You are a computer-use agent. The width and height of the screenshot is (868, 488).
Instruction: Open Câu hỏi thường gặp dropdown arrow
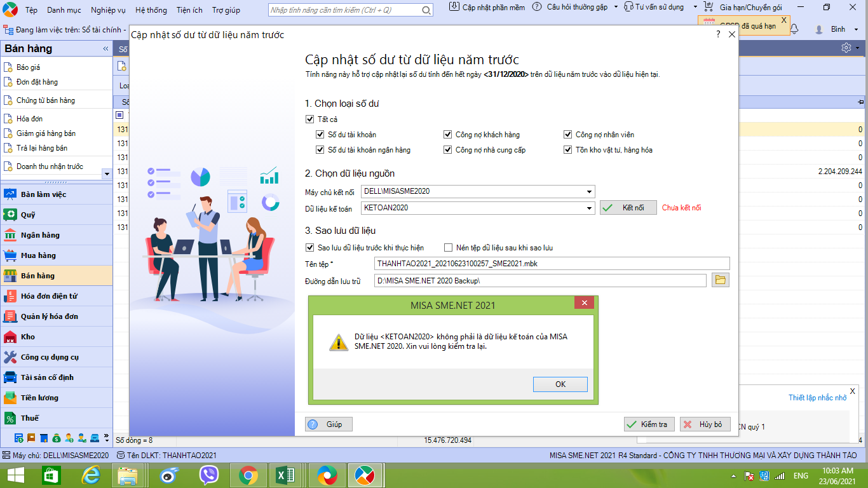pyautogui.click(x=616, y=6)
